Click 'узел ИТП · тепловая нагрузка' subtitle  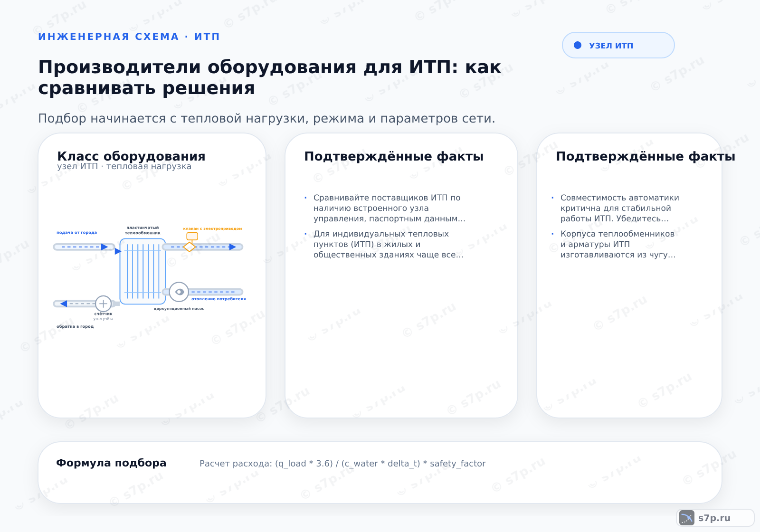[124, 166]
